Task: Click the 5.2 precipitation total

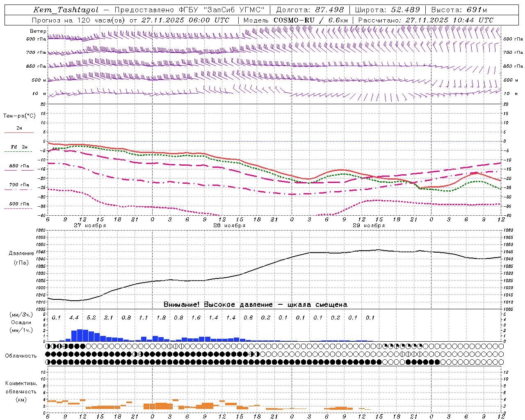Action: click(91, 317)
